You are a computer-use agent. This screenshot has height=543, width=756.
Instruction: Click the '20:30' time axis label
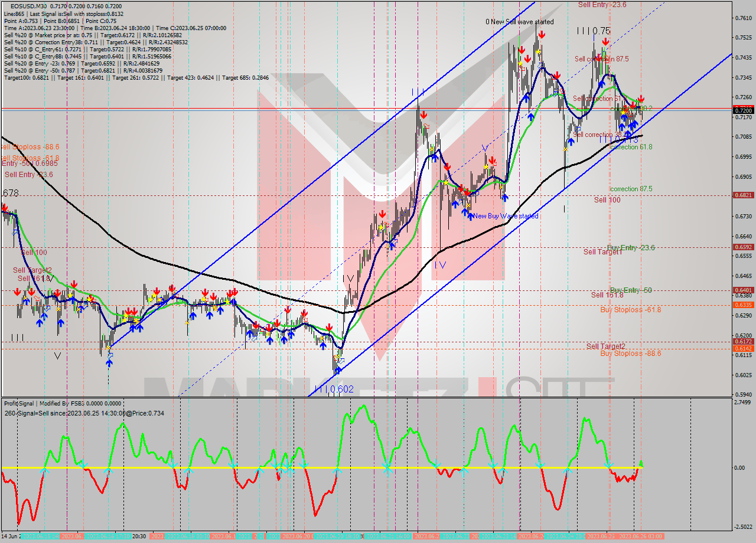click(139, 536)
